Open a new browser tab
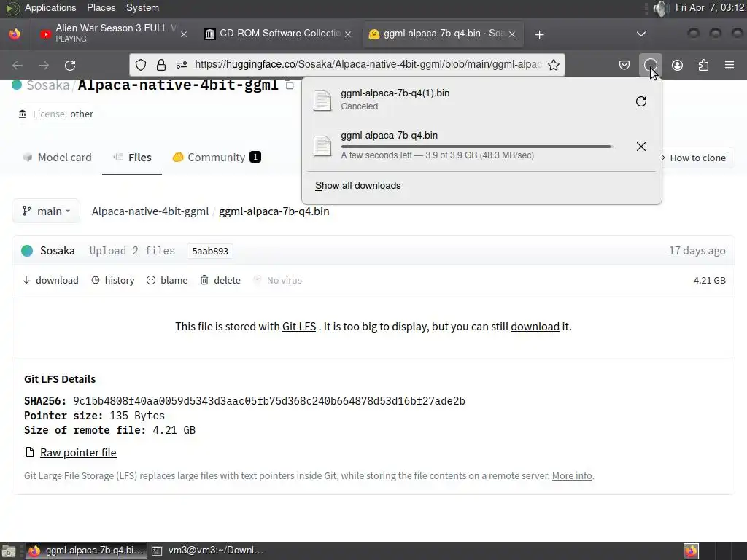Image resolution: width=747 pixels, height=560 pixels. pos(539,35)
